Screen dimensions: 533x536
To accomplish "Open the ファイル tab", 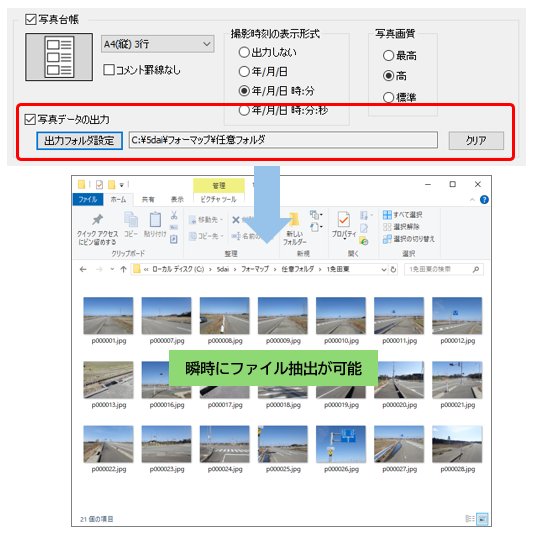I will tap(88, 199).
